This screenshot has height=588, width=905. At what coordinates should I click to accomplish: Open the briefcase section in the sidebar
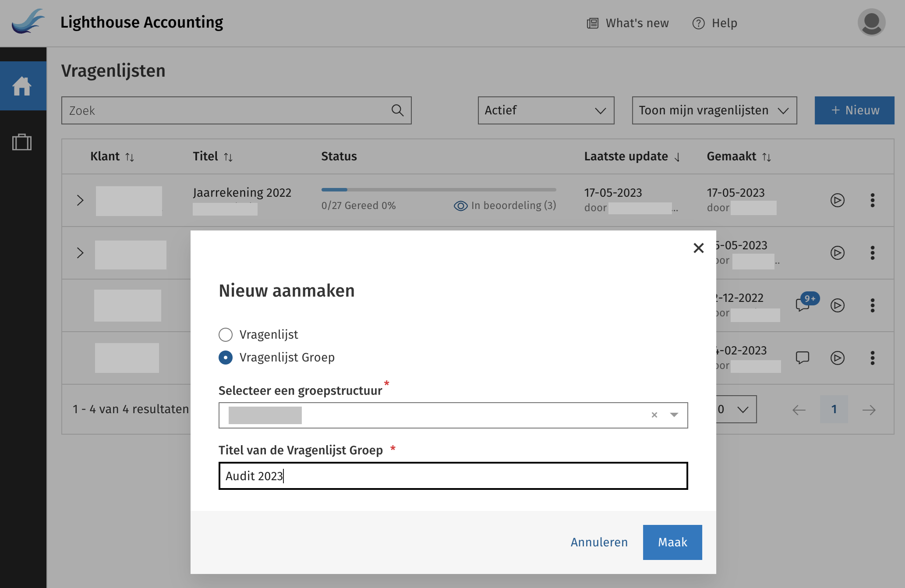tap(22, 142)
